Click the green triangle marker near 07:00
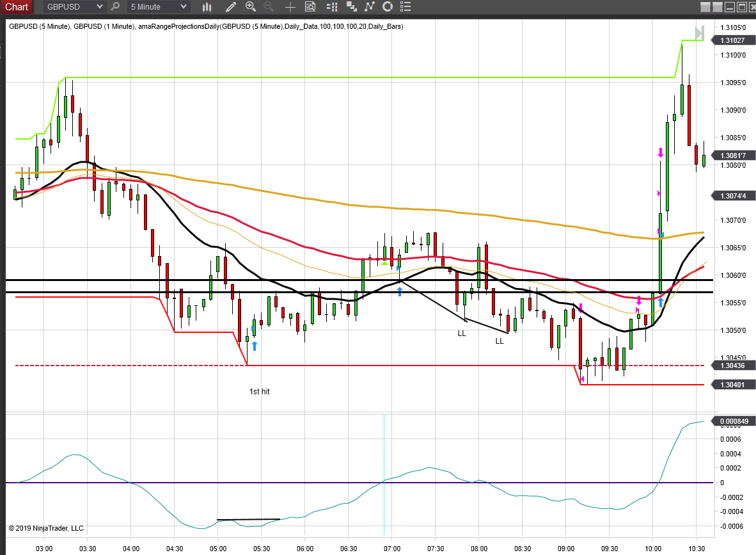Viewport: 756px width, 555px height. (x=384, y=263)
